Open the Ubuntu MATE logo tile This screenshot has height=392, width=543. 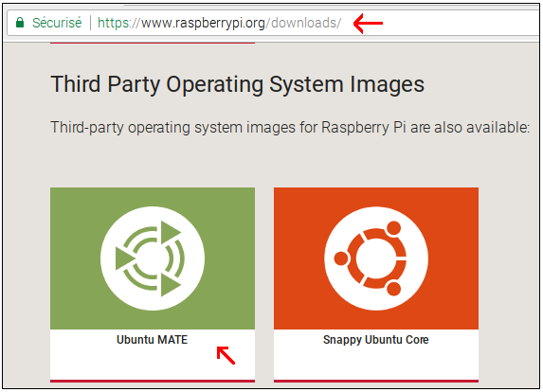pos(153,258)
